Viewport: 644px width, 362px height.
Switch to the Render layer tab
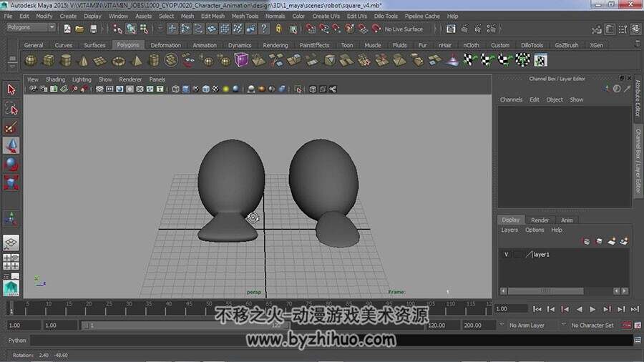540,220
